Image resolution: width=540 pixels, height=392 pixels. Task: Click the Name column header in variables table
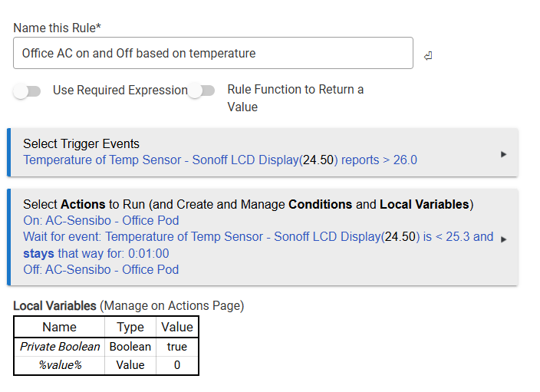[59, 327]
